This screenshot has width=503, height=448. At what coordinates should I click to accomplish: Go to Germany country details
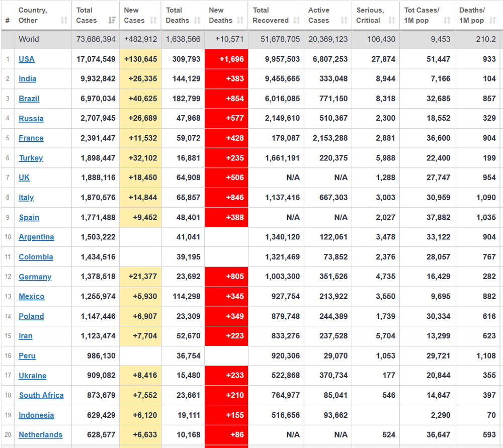click(35, 277)
